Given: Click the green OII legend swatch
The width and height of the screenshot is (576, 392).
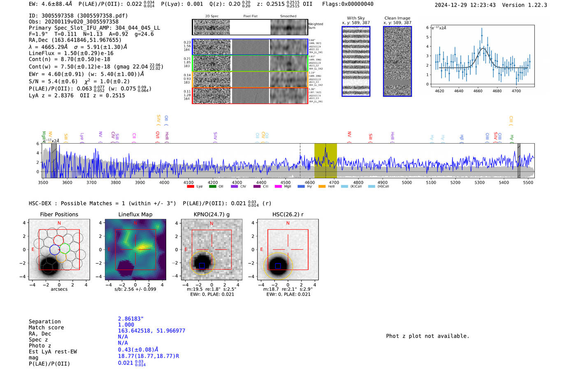Looking at the screenshot, I should pyautogui.click(x=212, y=187).
